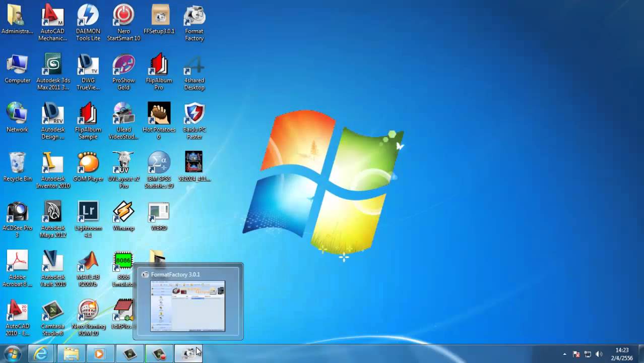
Task: Show hidden system tray icons
Action: point(564,354)
